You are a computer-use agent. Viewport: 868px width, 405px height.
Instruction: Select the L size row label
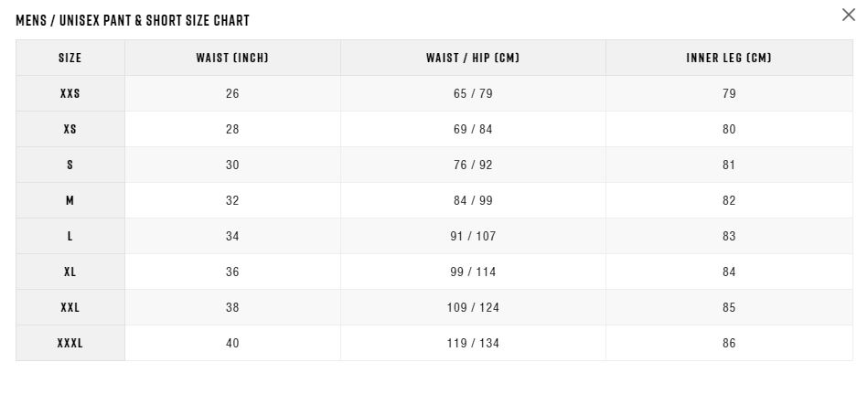(x=70, y=236)
